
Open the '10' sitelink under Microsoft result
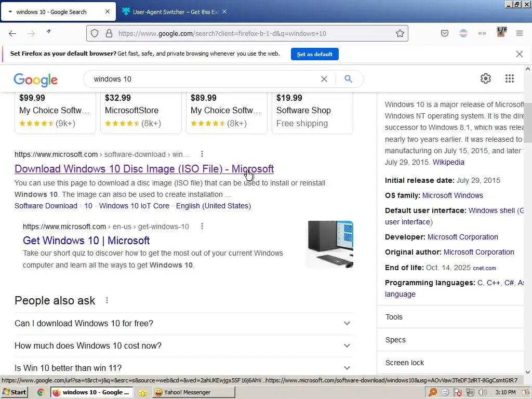[88, 206]
